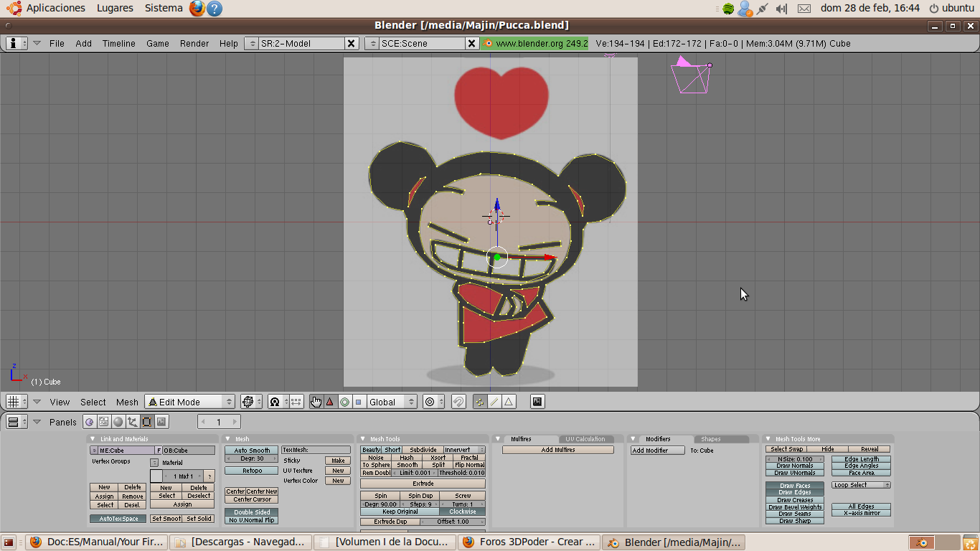Select face select mode icon
Viewport: 980px width, 551px height.
point(508,402)
